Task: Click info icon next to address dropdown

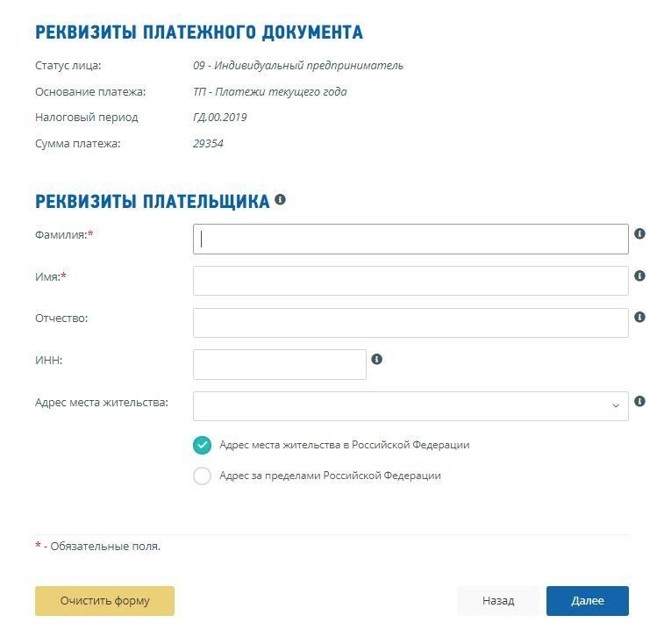Action: coord(639,402)
